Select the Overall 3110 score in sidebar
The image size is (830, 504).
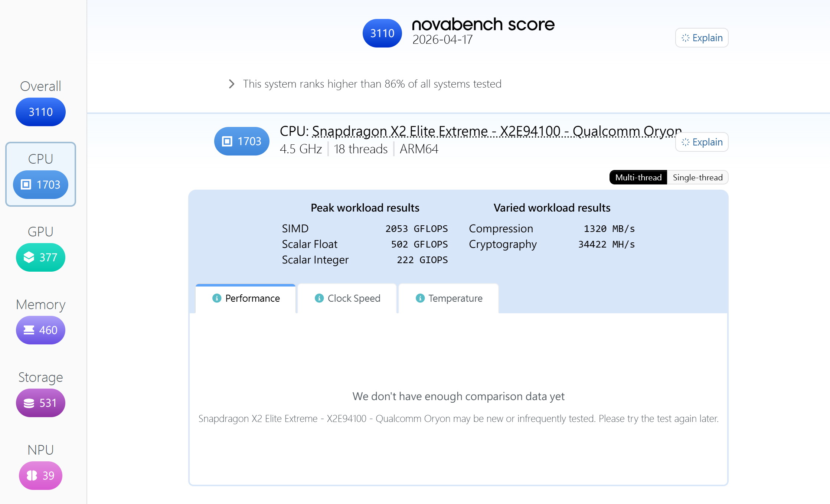pos(40,112)
